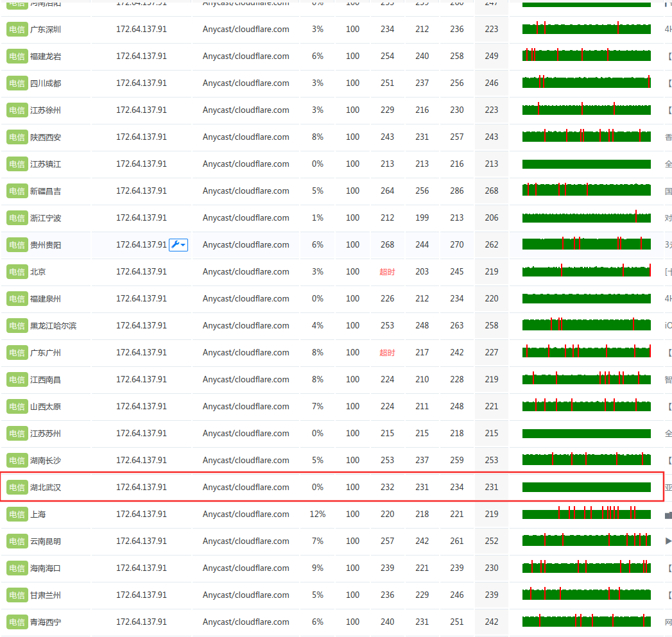Click the ping graph for 江西南昌
The image size is (672, 637).
click(586, 378)
